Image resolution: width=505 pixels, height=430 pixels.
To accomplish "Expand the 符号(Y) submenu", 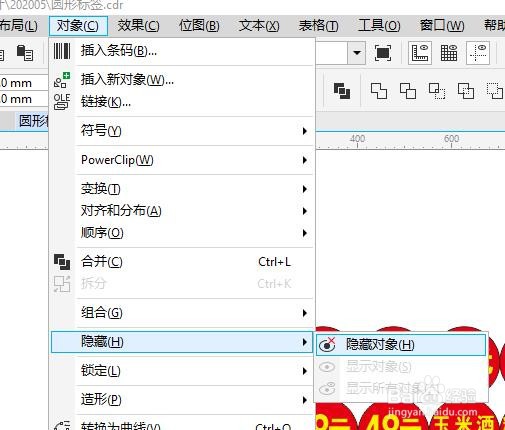I will pyautogui.click(x=182, y=131).
